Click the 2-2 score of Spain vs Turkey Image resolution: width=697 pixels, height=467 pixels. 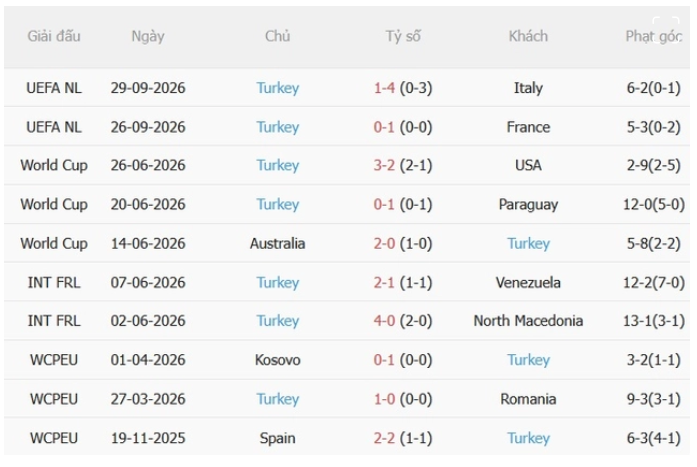(x=384, y=438)
